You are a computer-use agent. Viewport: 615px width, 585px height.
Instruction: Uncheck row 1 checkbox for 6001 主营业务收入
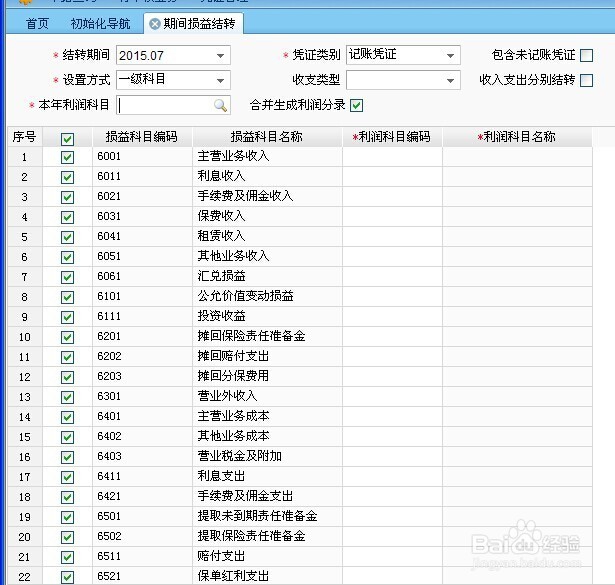click(x=67, y=157)
